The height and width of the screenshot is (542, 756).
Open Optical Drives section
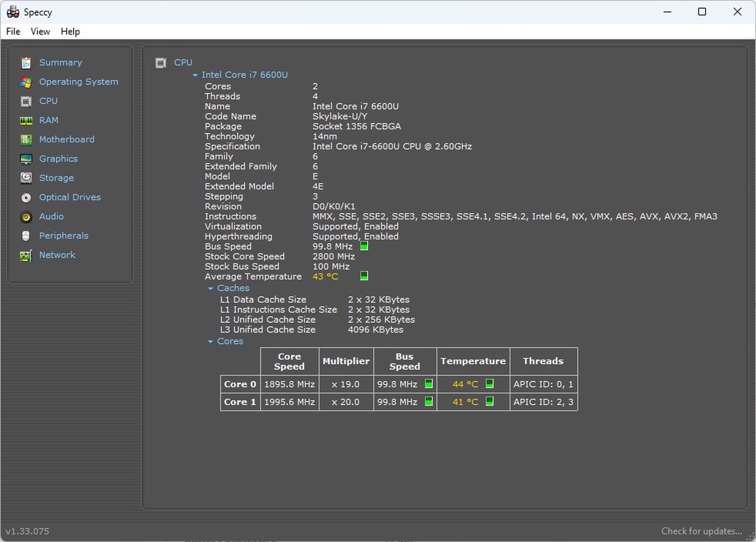[x=70, y=197]
